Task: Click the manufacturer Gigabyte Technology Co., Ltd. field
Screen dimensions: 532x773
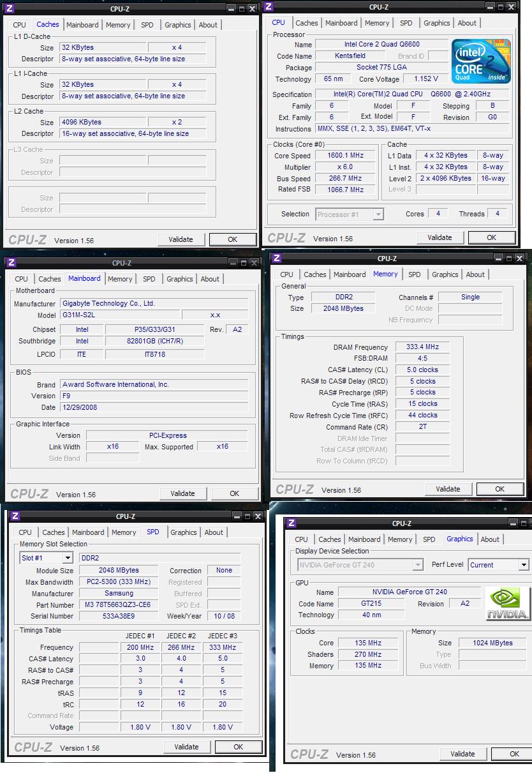Action: [x=154, y=304]
